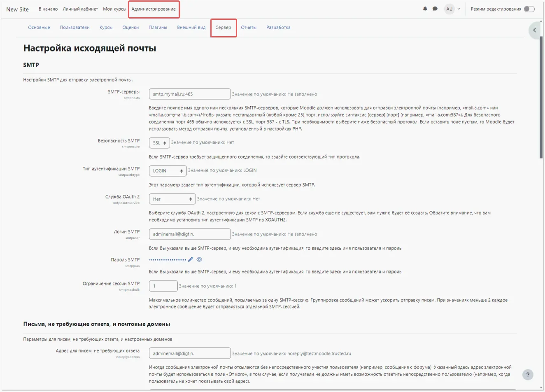Switch to the Пользователи tab
The image size is (545, 392).
pos(75,27)
